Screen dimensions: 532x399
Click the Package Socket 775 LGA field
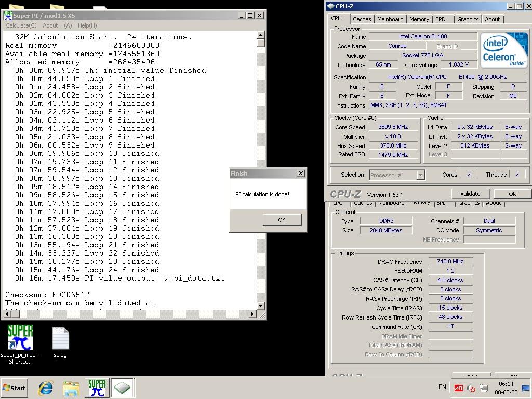pyautogui.click(x=423, y=55)
